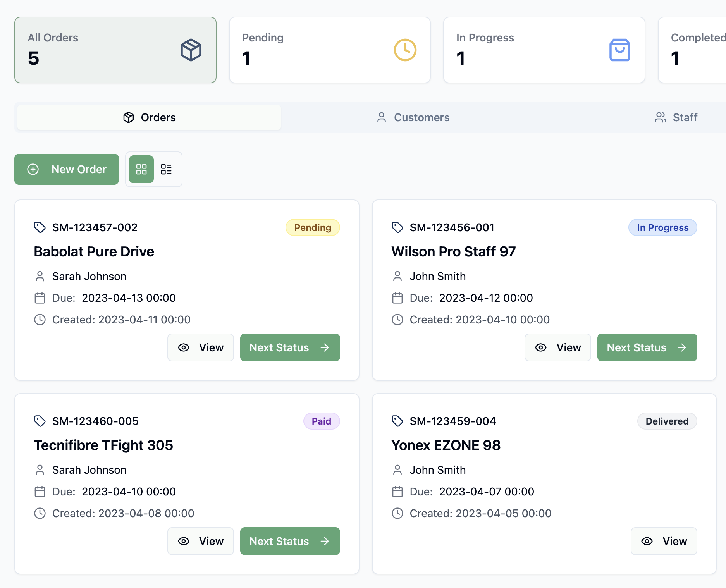Screen dimensions: 726x588
Task: Click John Smith name on Wilson card
Action: point(438,276)
